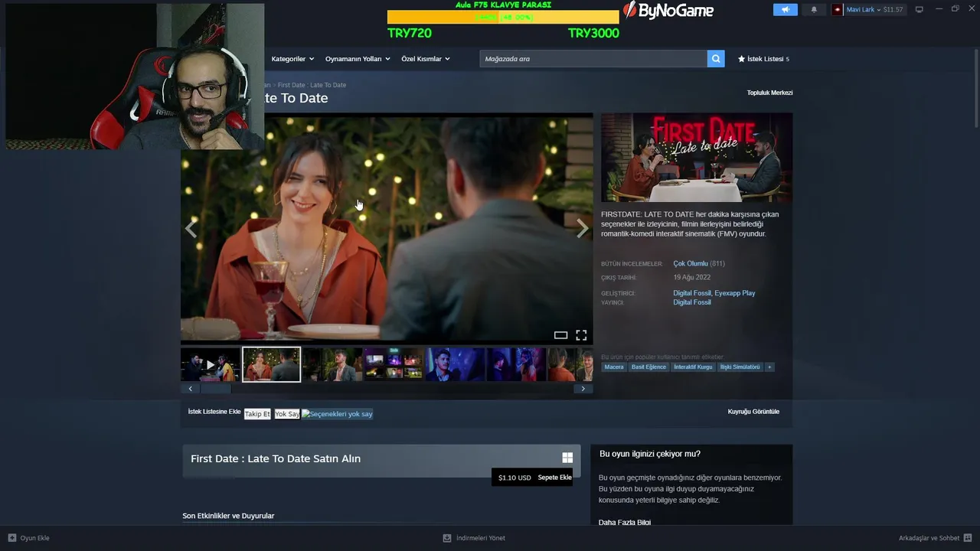Select third thumbnail of man in suit
Image resolution: width=980 pixels, height=551 pixels.
coord(332,364)
